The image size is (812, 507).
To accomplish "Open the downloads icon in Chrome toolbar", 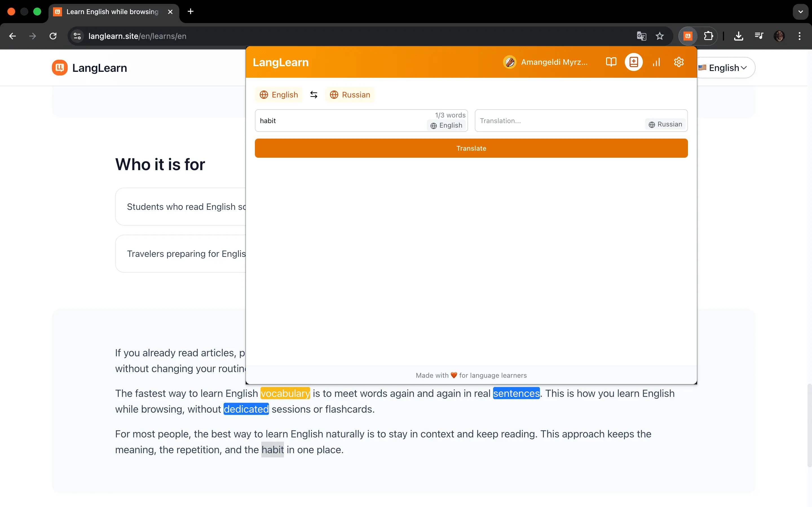I will [738, 36].
